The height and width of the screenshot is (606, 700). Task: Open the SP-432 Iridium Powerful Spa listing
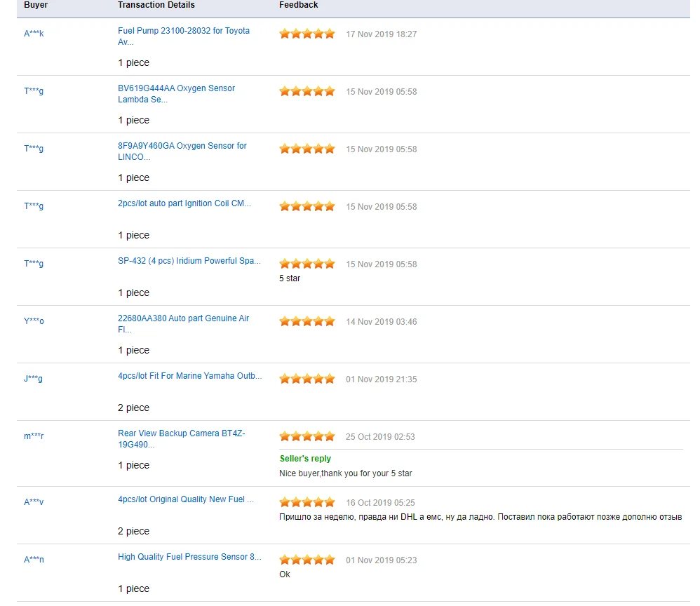pyautogui.click(x=189, y=261)
